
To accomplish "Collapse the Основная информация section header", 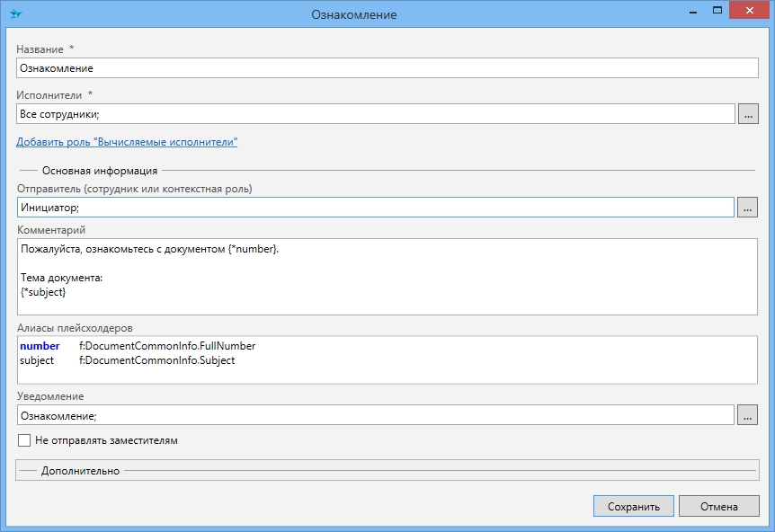I will click(x=99, y=171).
